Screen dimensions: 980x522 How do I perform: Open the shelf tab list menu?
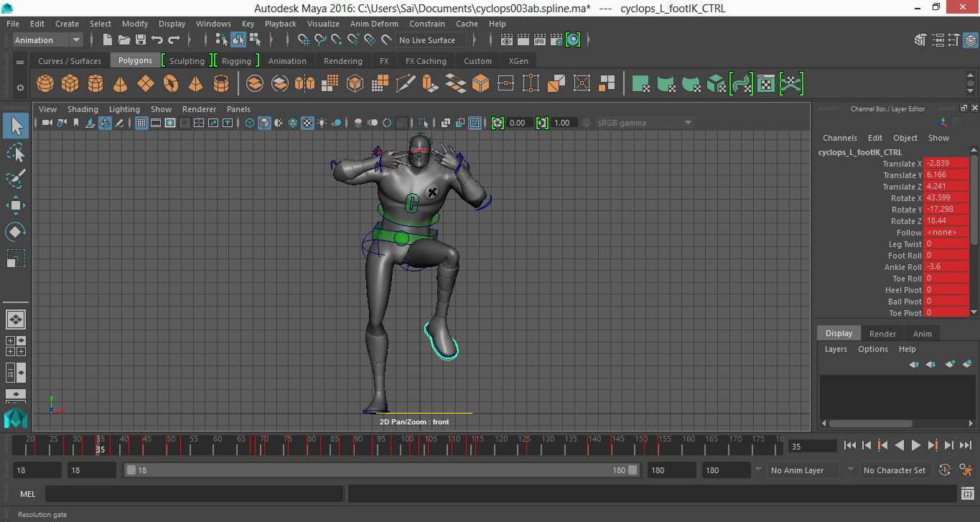pos(20,62)
